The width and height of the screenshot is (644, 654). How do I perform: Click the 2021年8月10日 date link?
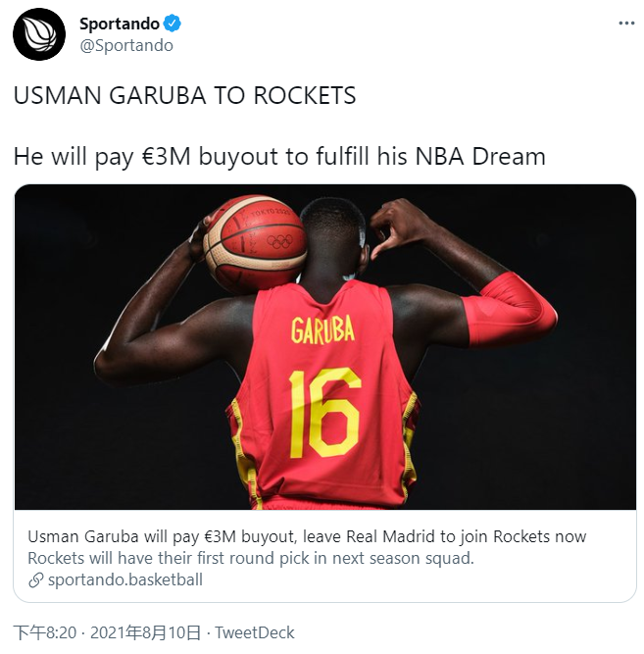point(146,632)
